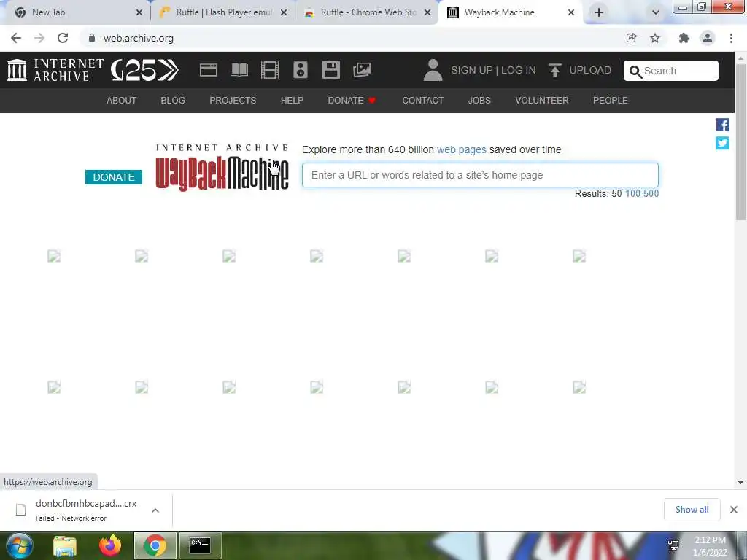Expand the failed download options chevron
The width and height of the screenshot is (747, 560).
(x=155, y=510)
